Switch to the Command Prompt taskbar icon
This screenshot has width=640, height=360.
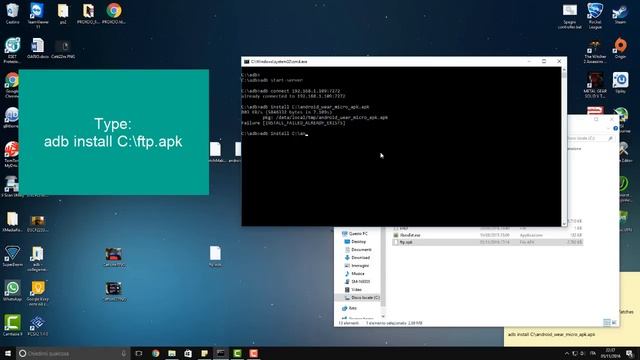[x=221, y=353]
